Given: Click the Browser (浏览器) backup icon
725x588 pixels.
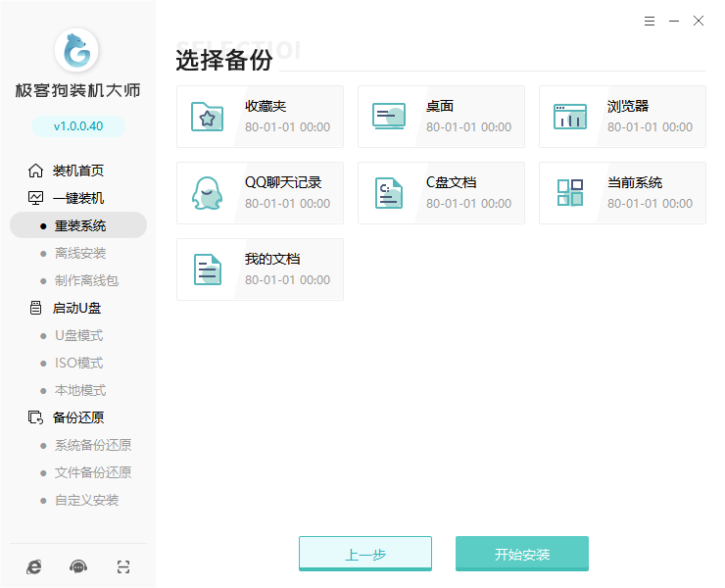Looking at the screenshot, I should 569,117.
